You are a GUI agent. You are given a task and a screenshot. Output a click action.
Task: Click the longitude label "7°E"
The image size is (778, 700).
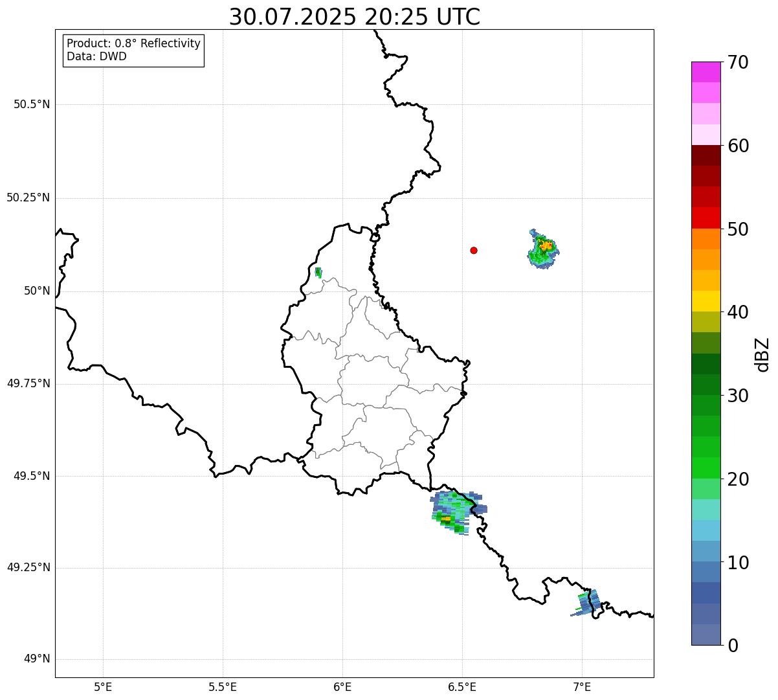coord(582,687)
